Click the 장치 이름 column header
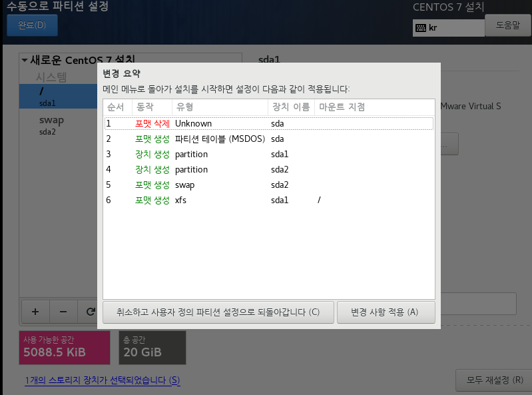The image size is (532, 395). (x=291, y=107)
